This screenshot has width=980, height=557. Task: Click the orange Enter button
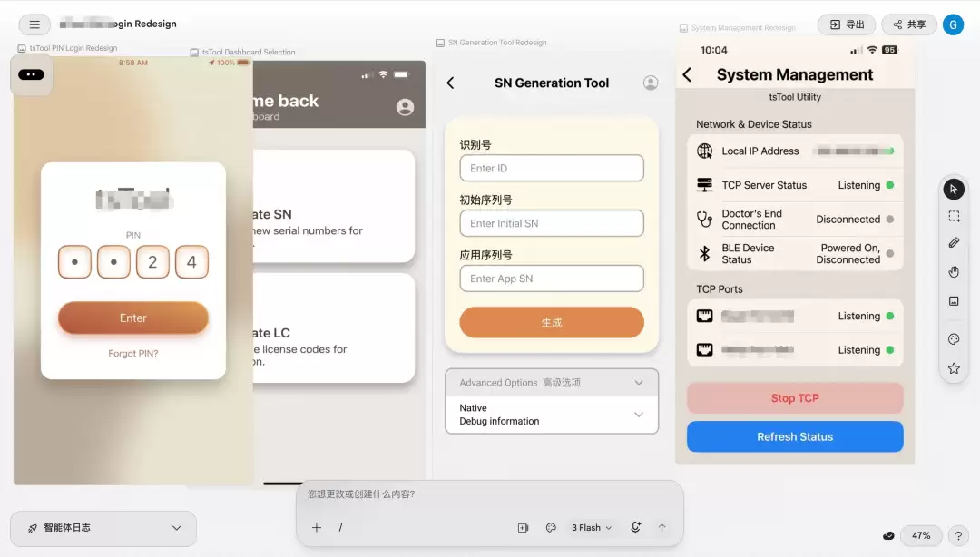tap(133, 318)
